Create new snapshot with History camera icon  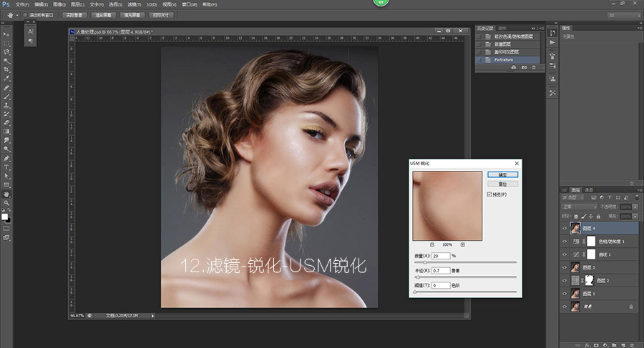tap(524, 67)
